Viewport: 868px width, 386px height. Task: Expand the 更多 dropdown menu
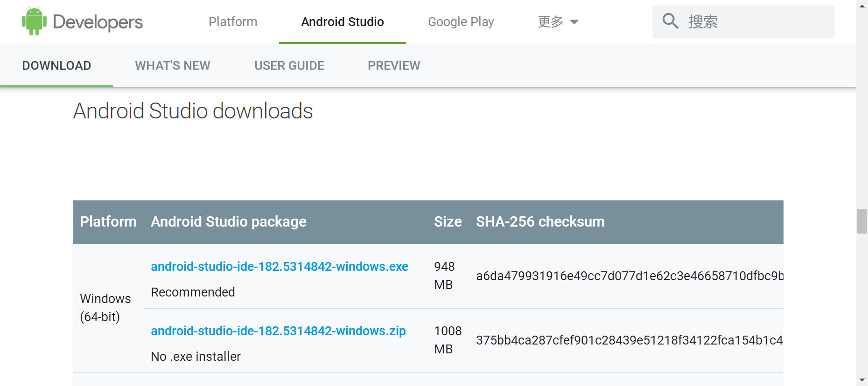click(x=558, y=22)
